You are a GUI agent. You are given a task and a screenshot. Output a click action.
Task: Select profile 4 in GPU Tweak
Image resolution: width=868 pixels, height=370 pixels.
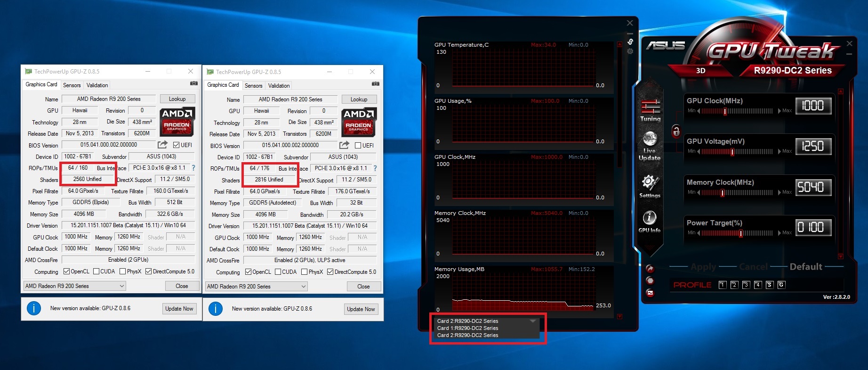tap(758, 285)
